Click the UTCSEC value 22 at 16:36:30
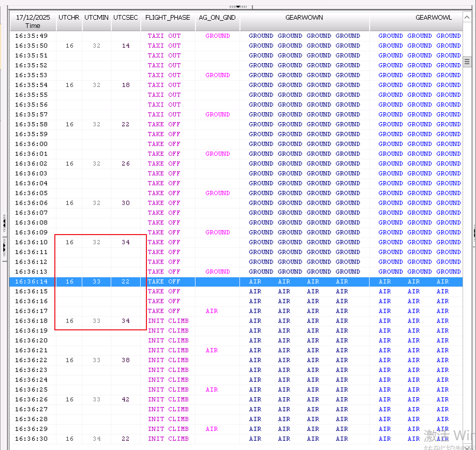 126,439
